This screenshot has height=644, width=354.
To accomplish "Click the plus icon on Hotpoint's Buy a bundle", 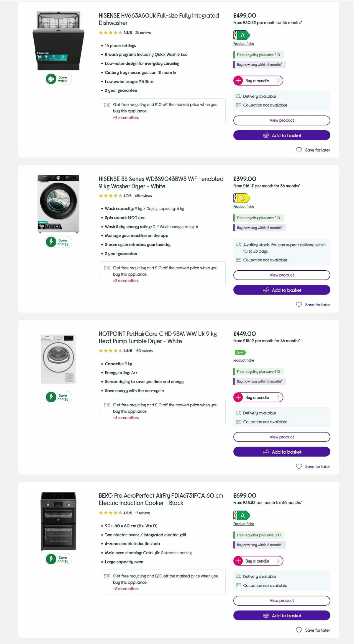I will [x=238, y=397].
